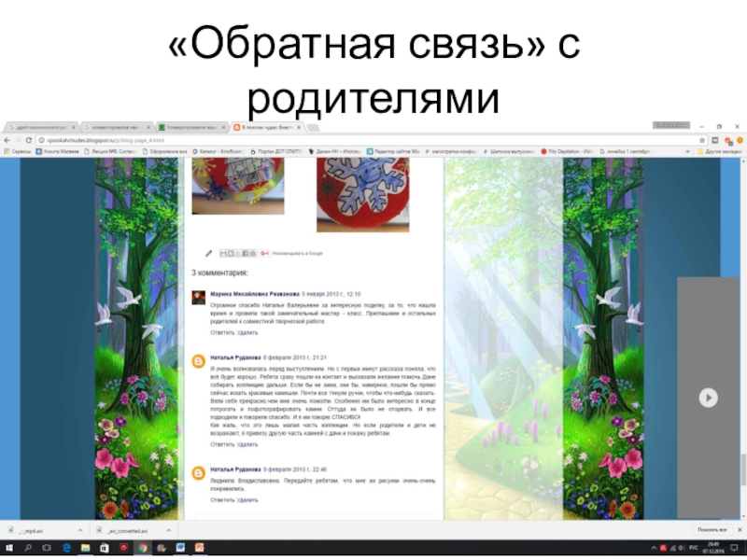Click the snowflake ornament photo
Image resolution: width=747 pixels, height=560 pixels.
tap(363, 194)
